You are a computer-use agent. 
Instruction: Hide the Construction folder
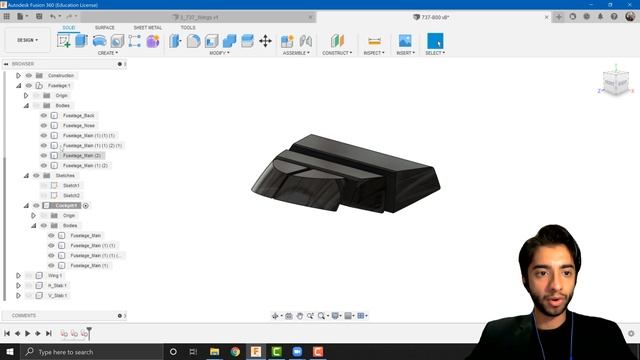pyautogui.click(x=29, y=76)
